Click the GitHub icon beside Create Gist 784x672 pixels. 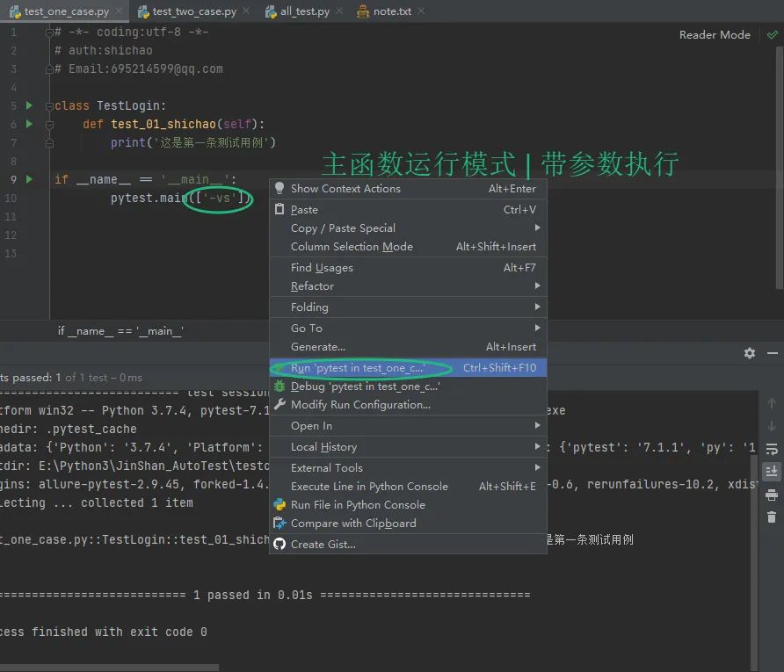[x=279, y=544]
